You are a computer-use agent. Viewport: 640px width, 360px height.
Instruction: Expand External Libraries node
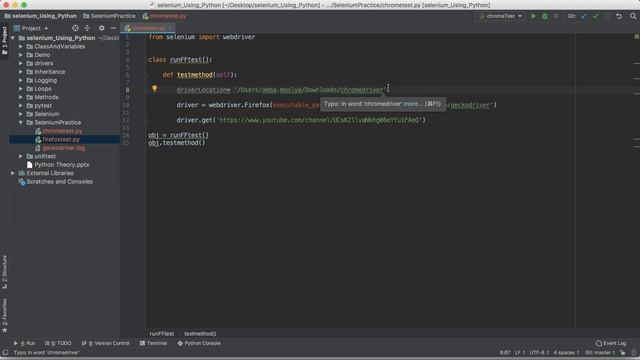point(13,173)
